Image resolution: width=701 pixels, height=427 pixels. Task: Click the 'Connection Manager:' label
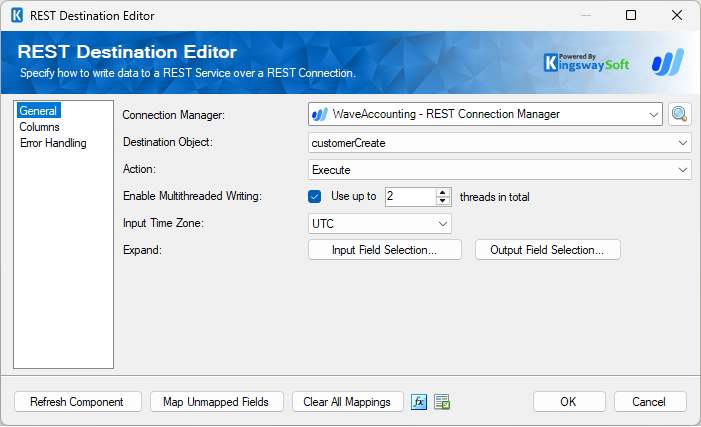(173, 115)
